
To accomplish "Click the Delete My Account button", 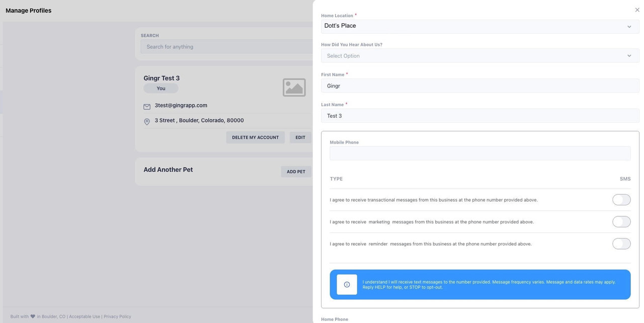I will pyautogui.click(x=255, y=137).
